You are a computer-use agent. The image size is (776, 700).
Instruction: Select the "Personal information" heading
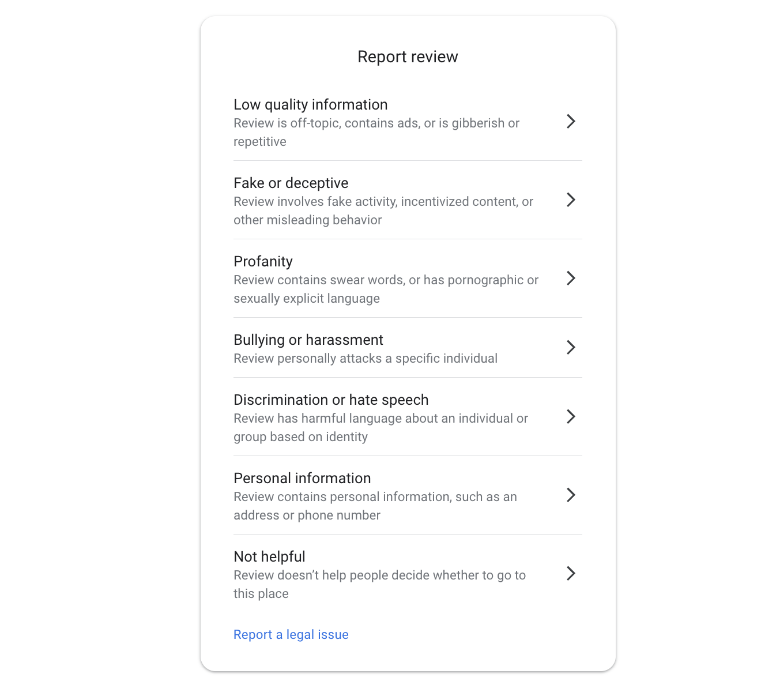[x=302, y=478]
